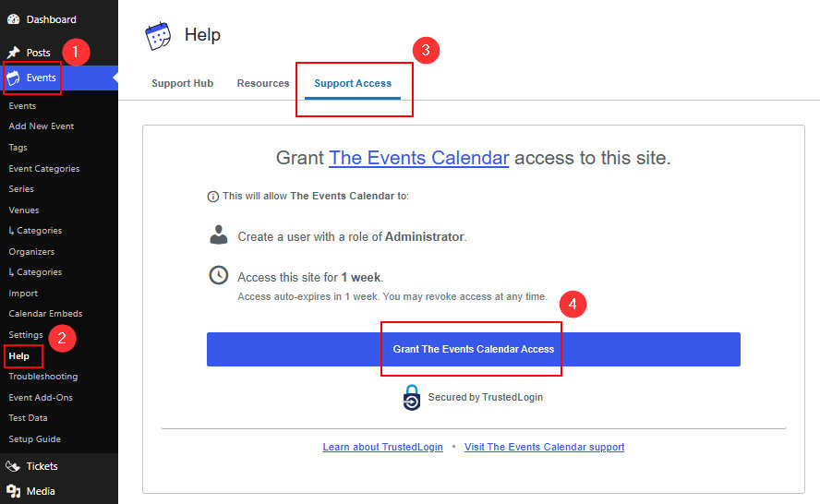Click the TrustedLogin padlock icon
Image resolution: width=820 pixels, height=504 pixels.
click(x=412, y=397)
